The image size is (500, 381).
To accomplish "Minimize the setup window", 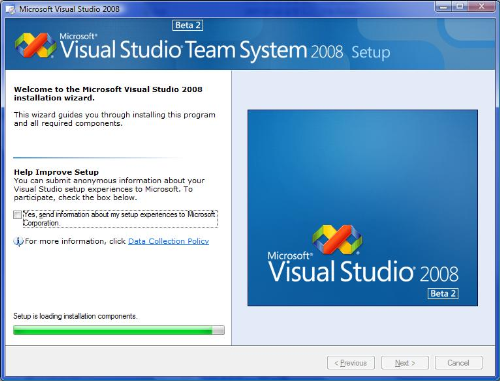I will [443, 7].
